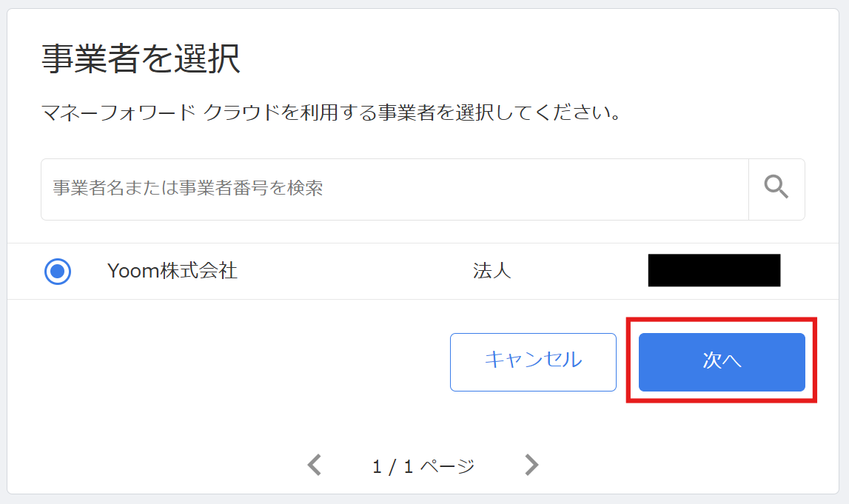Click the 1 / 1 ページ page indicator
The width and height of the screenshot is (849, 504).
pyautogui.click(x=423, y=466)
